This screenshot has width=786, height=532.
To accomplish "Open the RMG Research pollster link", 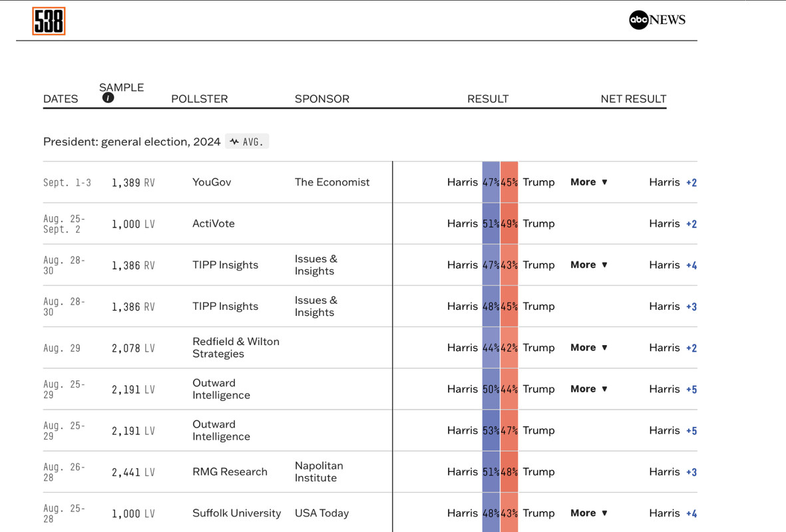I will (x=230, y=472).
